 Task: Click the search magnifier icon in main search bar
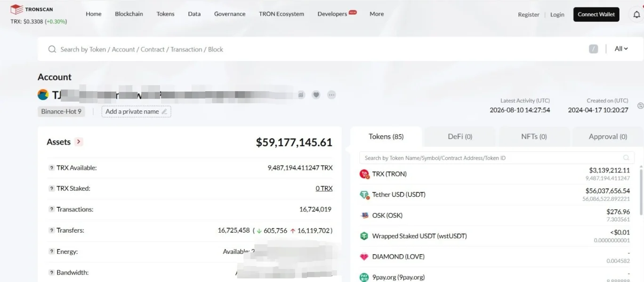coord(52,49)
